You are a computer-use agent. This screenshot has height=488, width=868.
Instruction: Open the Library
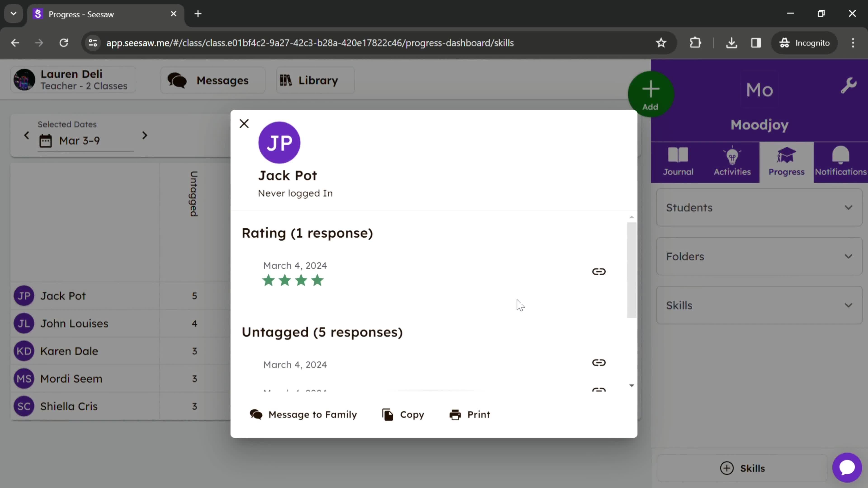tap(315, 80)
